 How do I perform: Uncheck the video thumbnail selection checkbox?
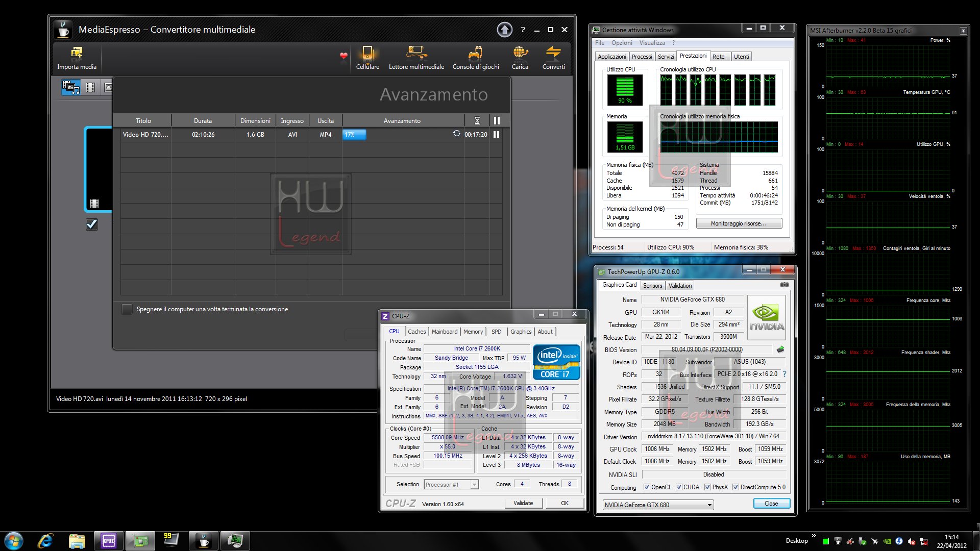(x=92, y=224)
